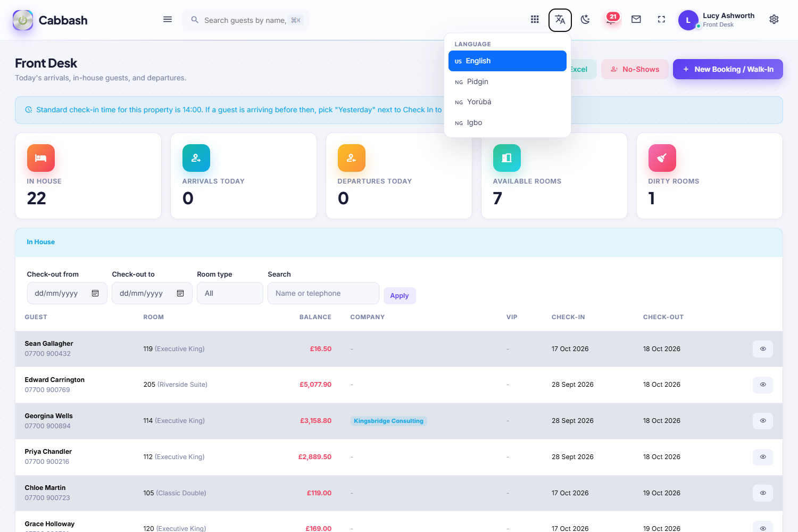Click the Dirty Rooms broom icon
The image size is (798, 532).
662,158
